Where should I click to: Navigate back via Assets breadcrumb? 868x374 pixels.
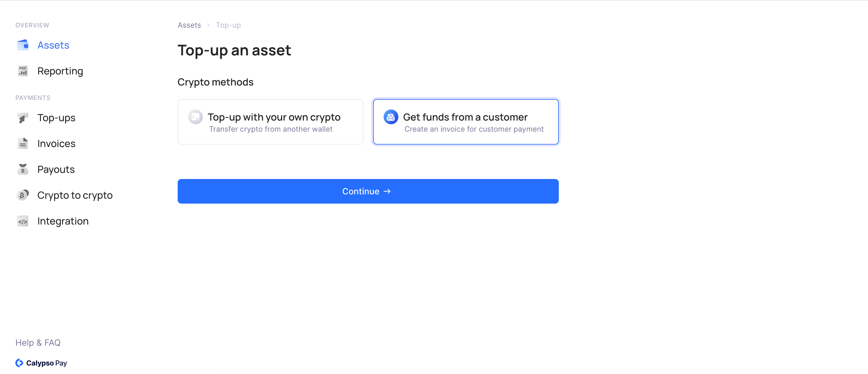click(189, 25)
